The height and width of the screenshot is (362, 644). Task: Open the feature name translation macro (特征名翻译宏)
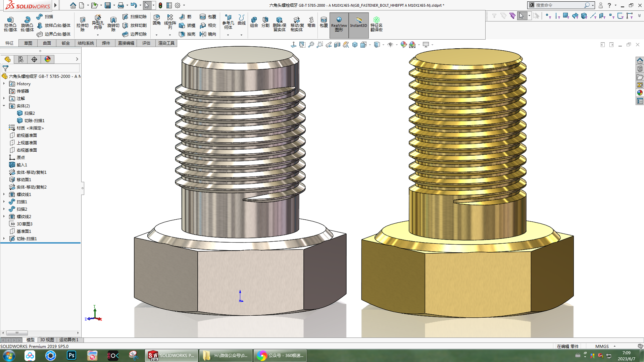377,24
